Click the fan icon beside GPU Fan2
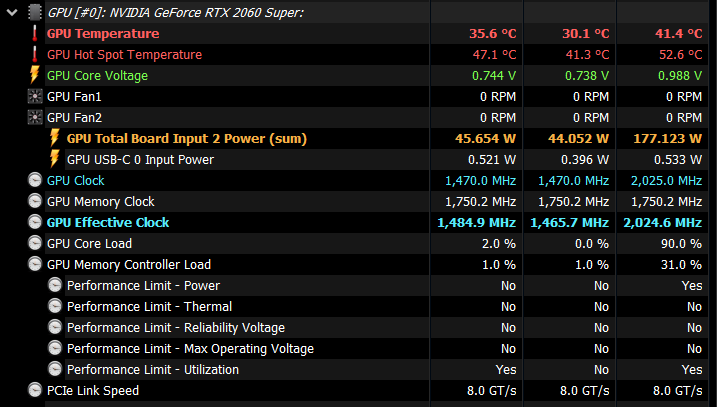 point(35,118)
